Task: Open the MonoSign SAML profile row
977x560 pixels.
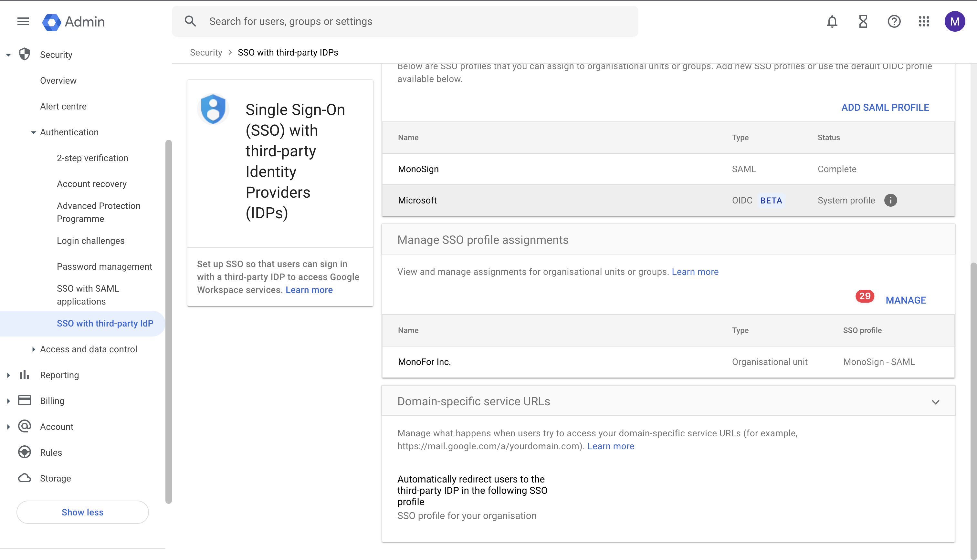Action: [x=418, y=169]
